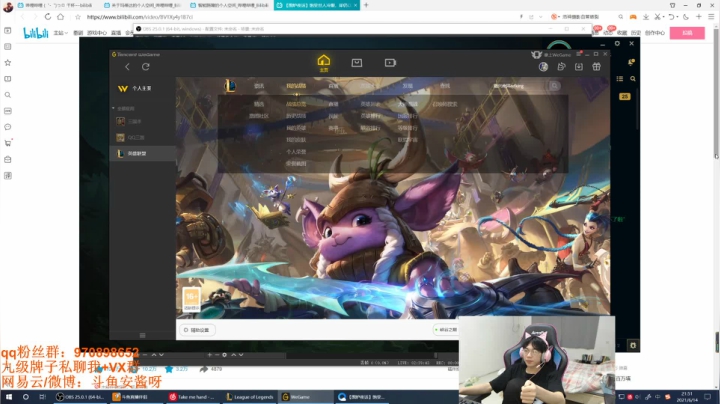The width and height of the screenshot is (720, 404).
Task: Open OBS 25.0.1 taskbar item
Action: (81, 397)
